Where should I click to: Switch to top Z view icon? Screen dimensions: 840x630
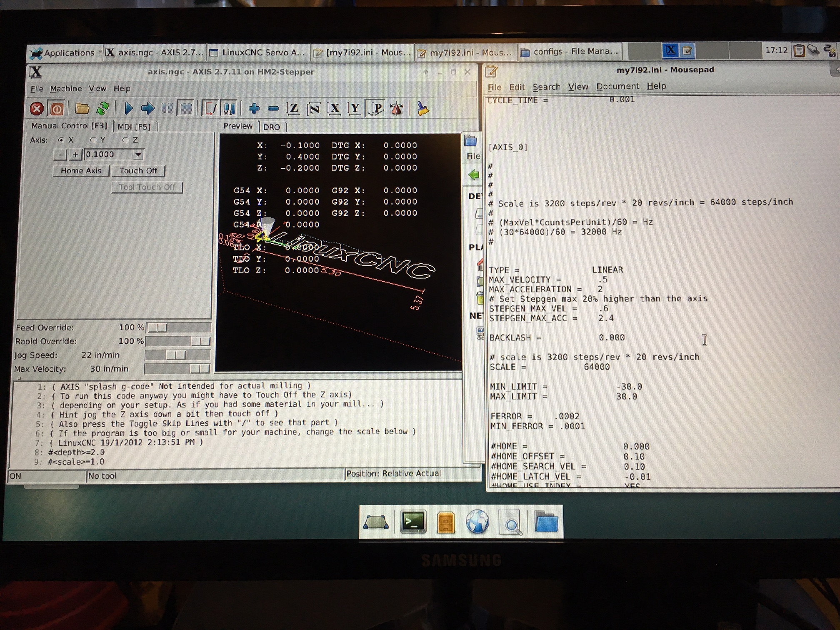pos(293,109)
